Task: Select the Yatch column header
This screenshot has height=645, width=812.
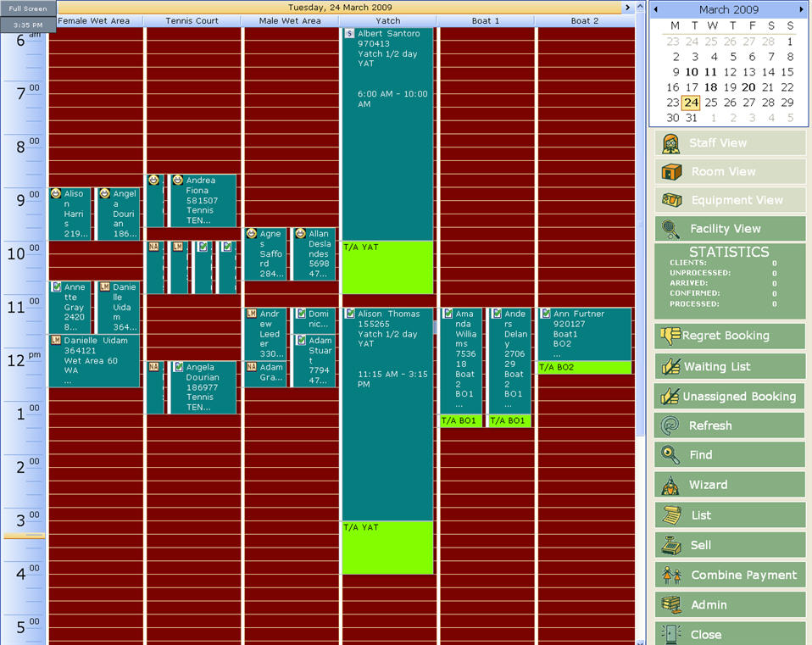Action: 387,21
